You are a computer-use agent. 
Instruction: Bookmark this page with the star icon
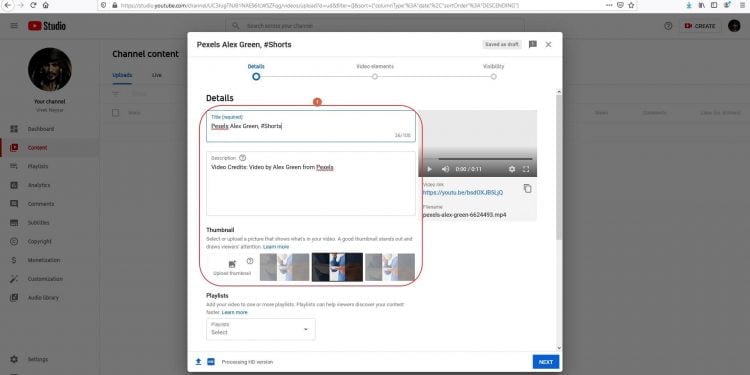click(x=631, y=5)
